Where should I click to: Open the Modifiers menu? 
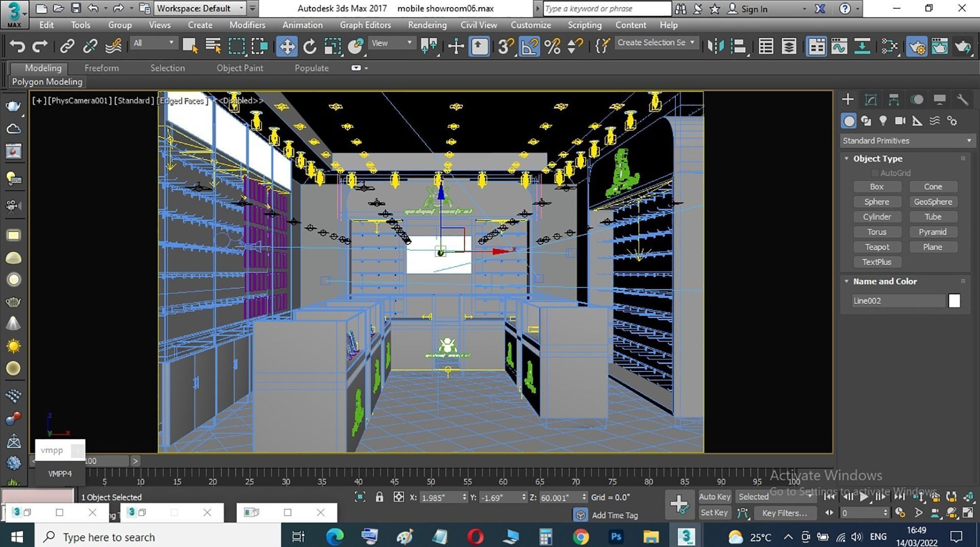tap(247, 25)
